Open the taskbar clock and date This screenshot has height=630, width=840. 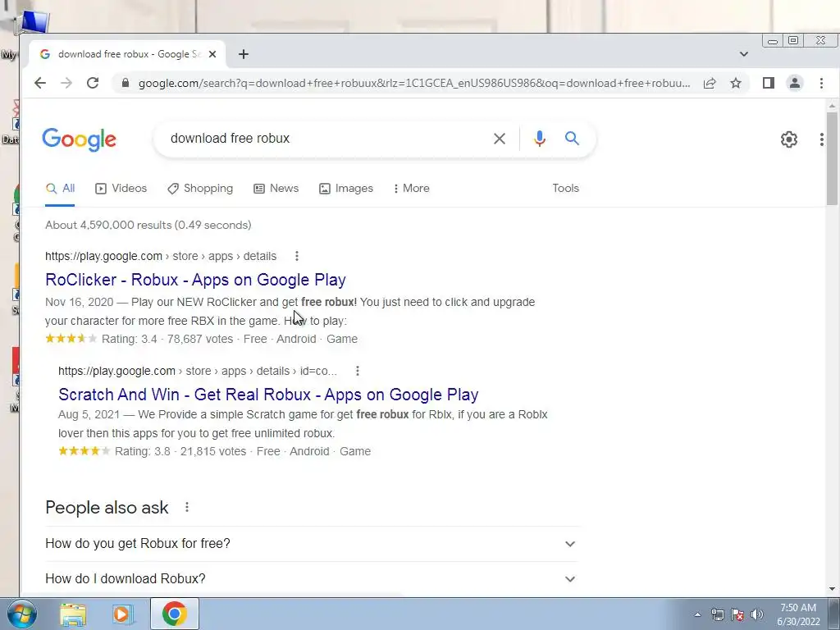[x=798, y=614]
